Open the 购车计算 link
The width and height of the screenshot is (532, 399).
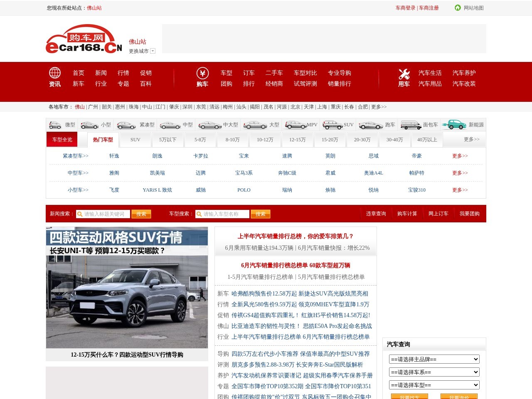[x=407, y=214]
